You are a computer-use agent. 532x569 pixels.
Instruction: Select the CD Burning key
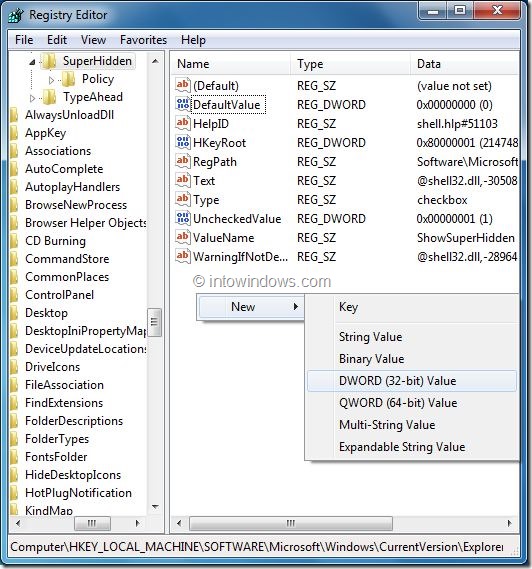coord(55,241)
